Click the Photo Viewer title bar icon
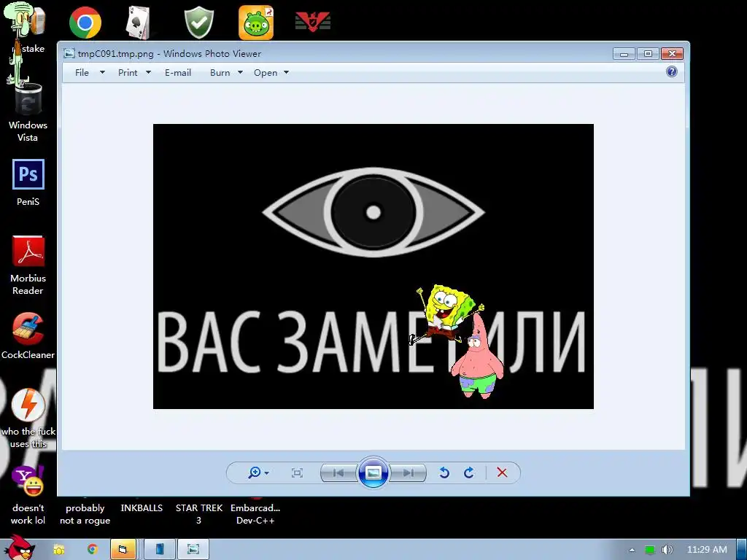Viewport: 747px width, 560px height. point(69,53)
